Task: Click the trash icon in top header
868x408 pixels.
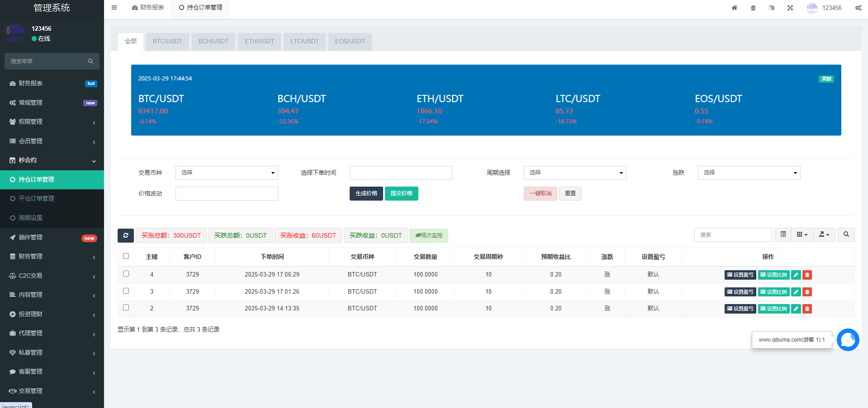Action: click(x=753, y=8)
